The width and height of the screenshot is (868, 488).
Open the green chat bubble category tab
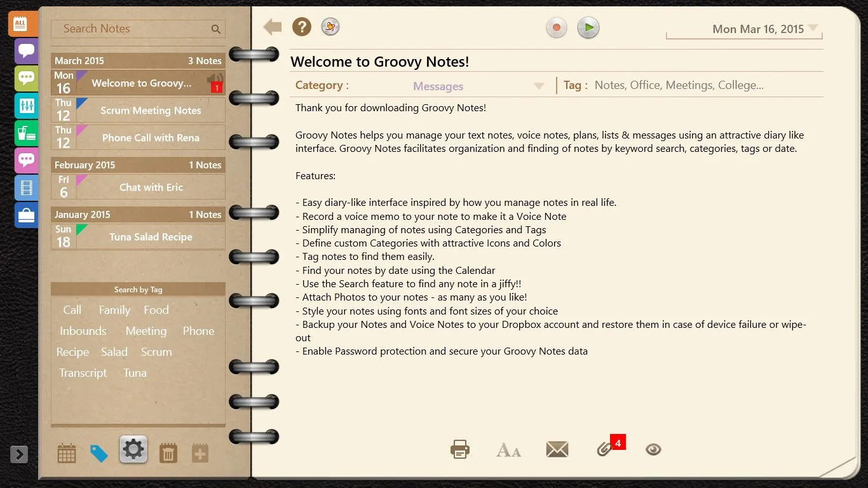click(26, 78)
